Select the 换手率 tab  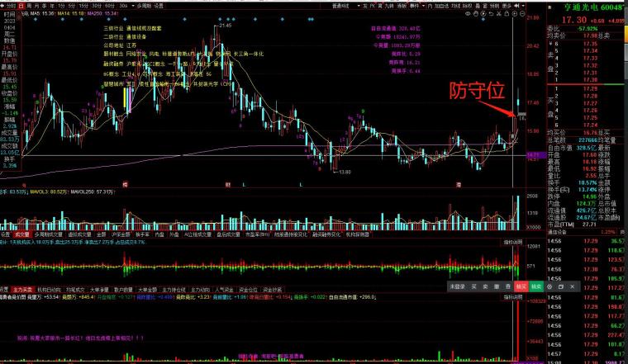click(142, 234)
